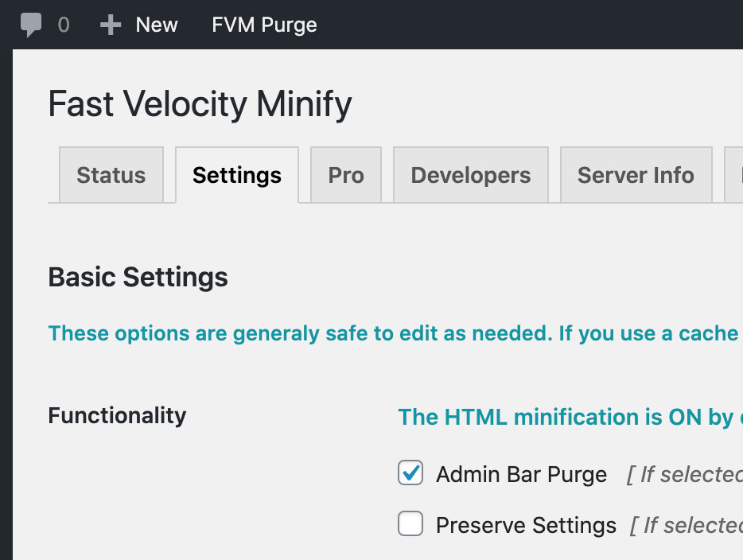Select the Settings tab
This screenshot has height=560, width=743.
tap(237, 175)
